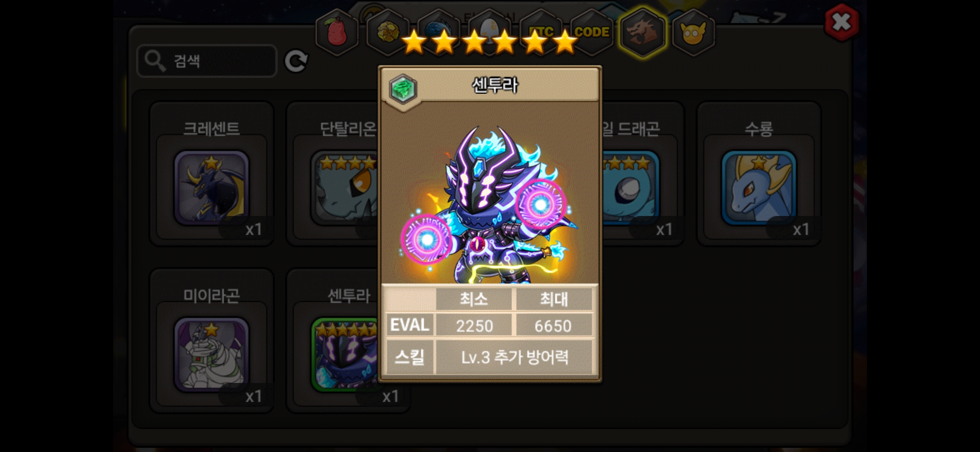Click the 스킬 Lv.3 추가 방어력 row

tap(489, 357)
